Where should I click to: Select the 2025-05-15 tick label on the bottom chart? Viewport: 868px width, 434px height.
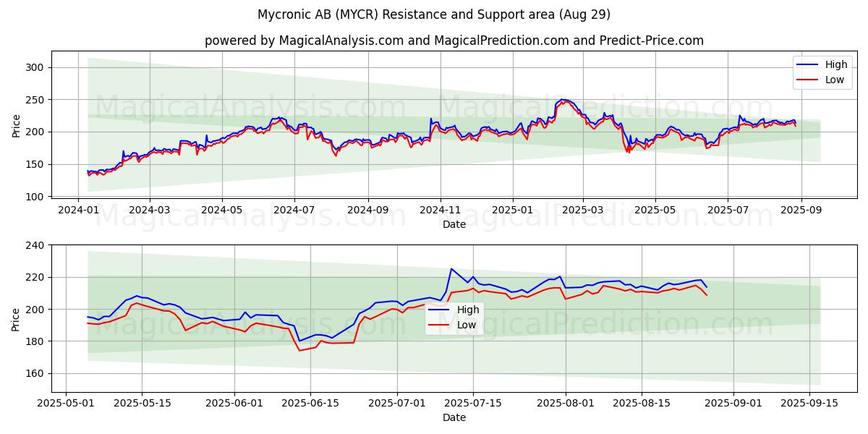tap(141, 404)
